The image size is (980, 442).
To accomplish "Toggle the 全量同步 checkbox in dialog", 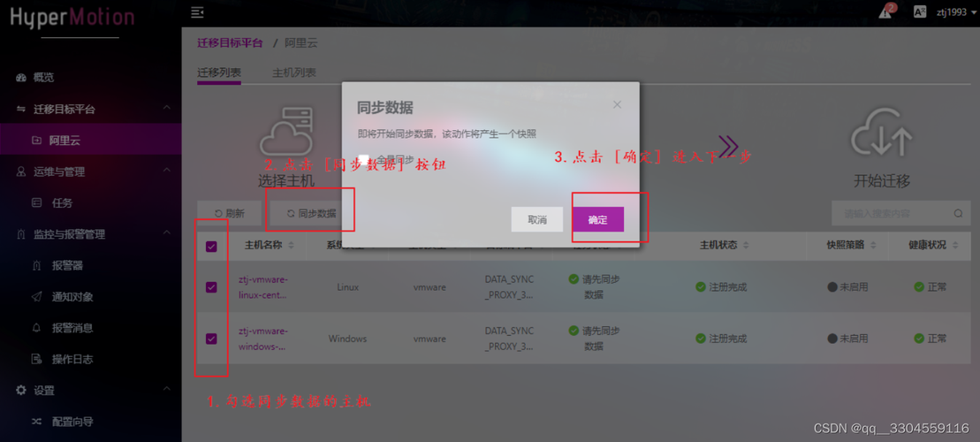I will click(x=364, y=159).
